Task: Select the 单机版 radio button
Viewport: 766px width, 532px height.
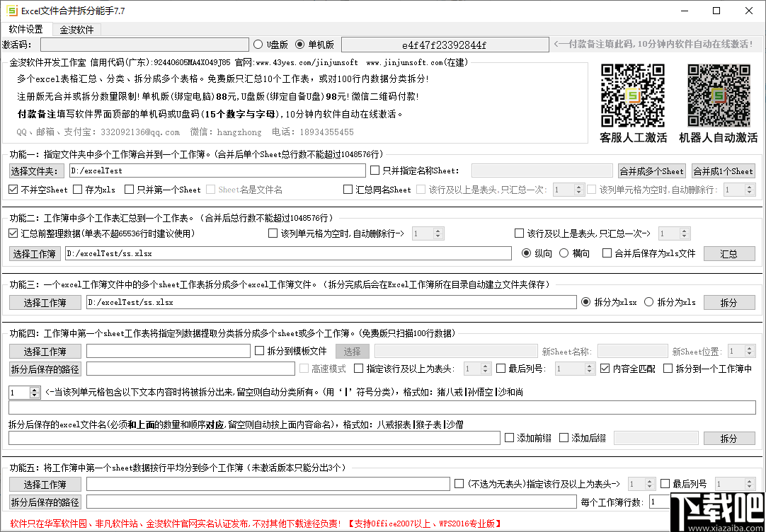Action: click(299, 44)
